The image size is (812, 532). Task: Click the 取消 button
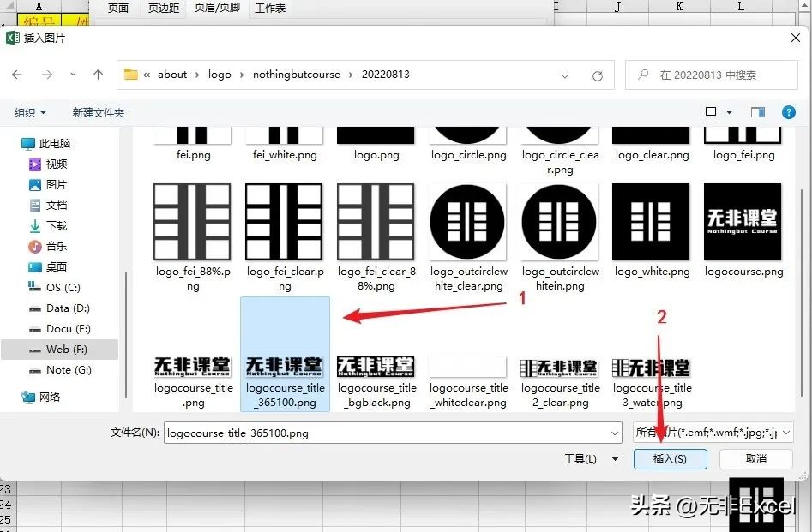click(x=756, y=459)
